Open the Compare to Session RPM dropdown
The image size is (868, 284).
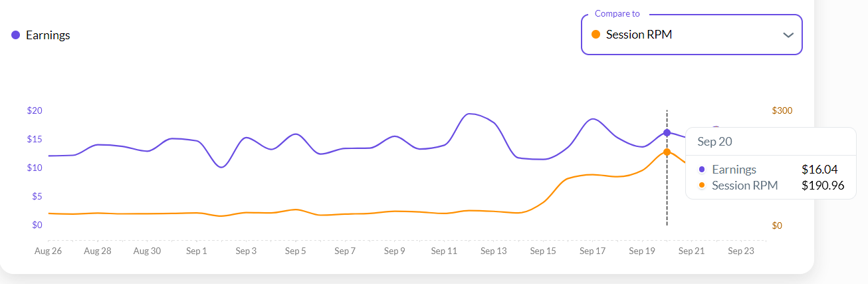(691, 35)
